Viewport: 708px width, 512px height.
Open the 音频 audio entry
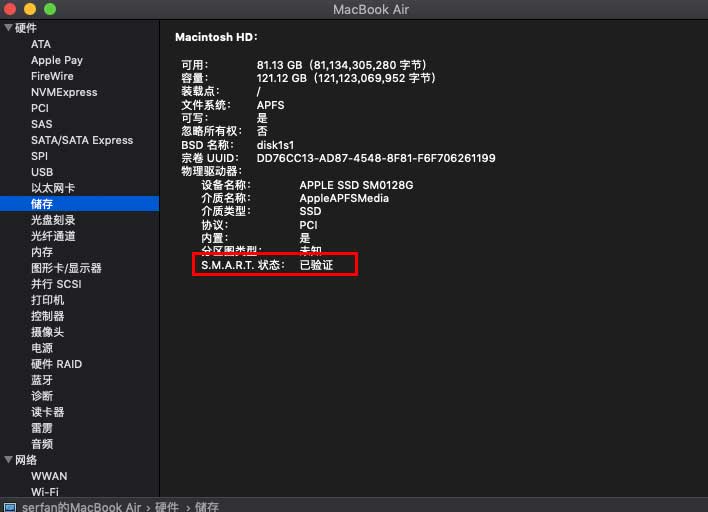point(42,444)
